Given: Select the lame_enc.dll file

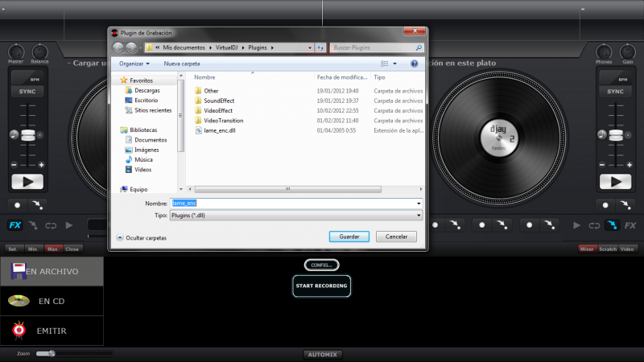Looking at the screenshot, I should point(219,130).
